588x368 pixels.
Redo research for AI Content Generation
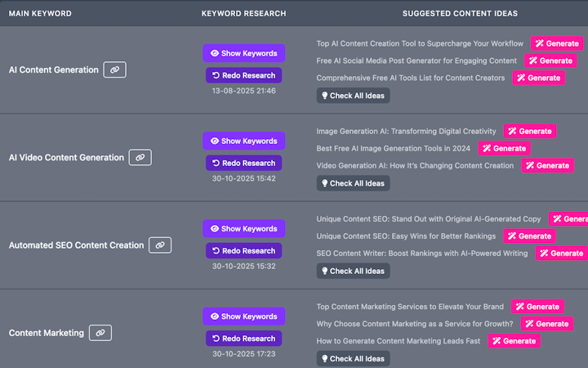point(244,75)
